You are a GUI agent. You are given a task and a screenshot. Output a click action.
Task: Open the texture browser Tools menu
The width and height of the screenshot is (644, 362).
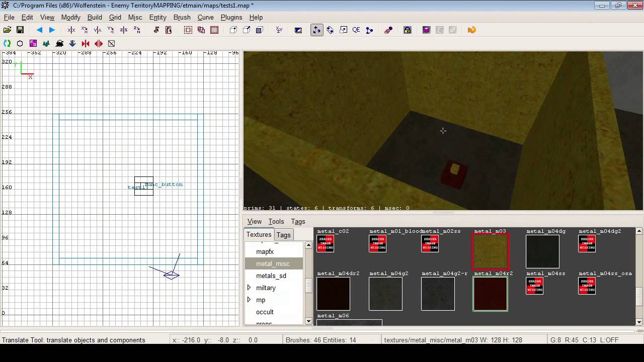(x=276, y=221)
